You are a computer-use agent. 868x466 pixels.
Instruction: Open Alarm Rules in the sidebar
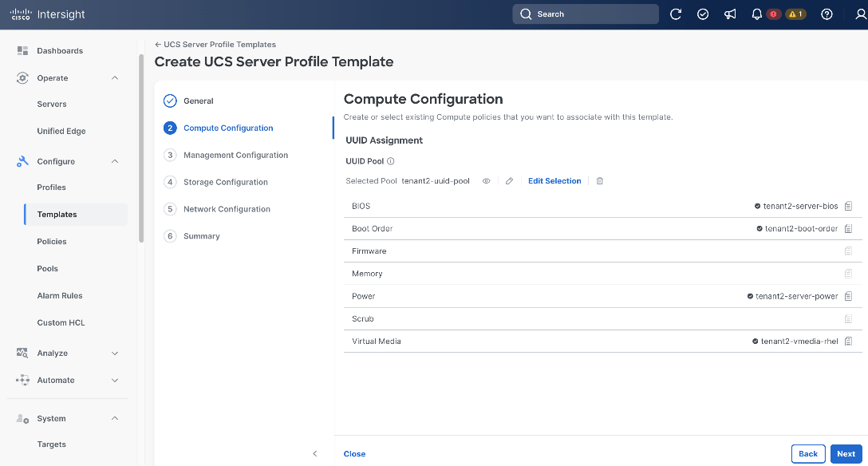click(x=60, y=295)
